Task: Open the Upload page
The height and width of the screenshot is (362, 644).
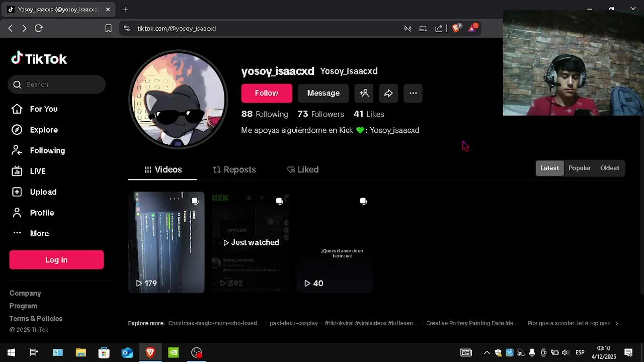Action: (x=34, y=192)
